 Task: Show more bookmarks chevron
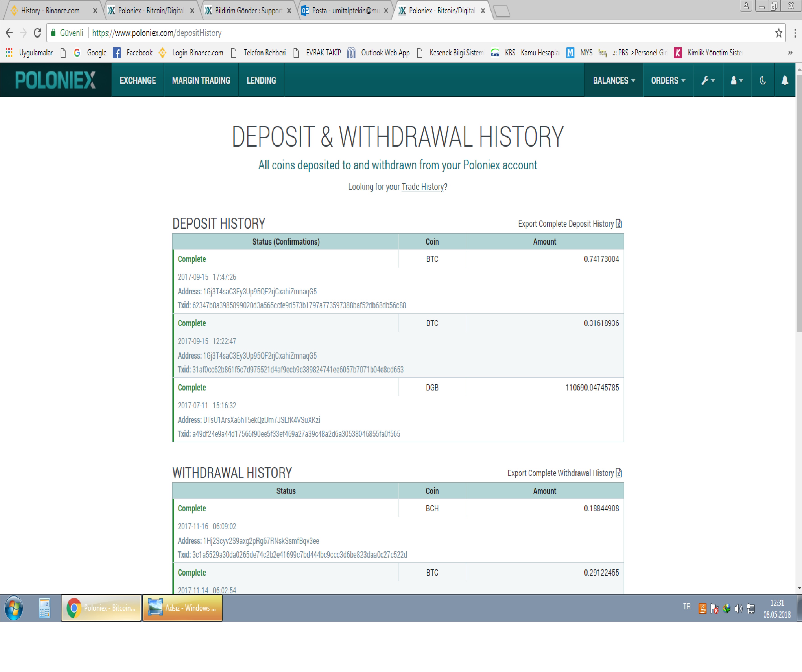point(790,53)
